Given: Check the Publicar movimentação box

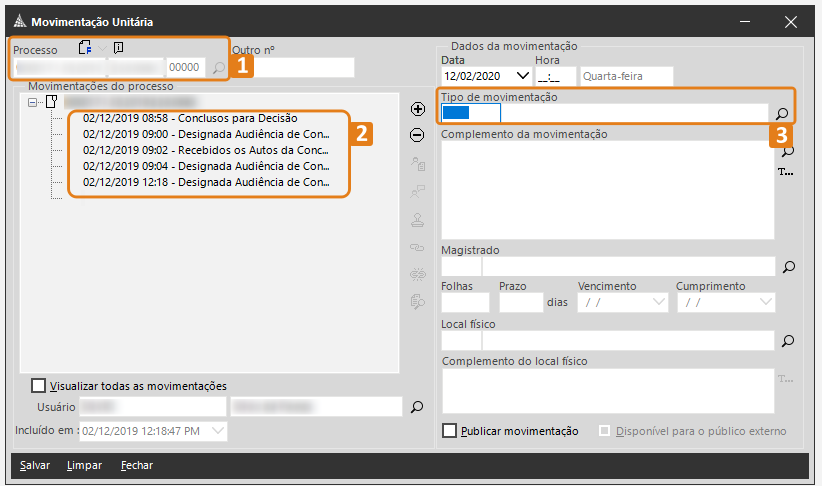Looking at the screenshot, I should tap(450, 431).
